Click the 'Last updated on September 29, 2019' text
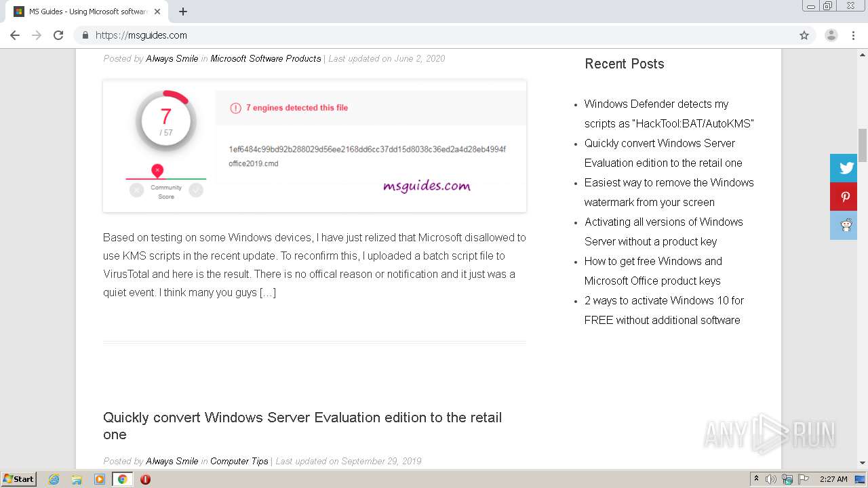 tap(349, 461)
